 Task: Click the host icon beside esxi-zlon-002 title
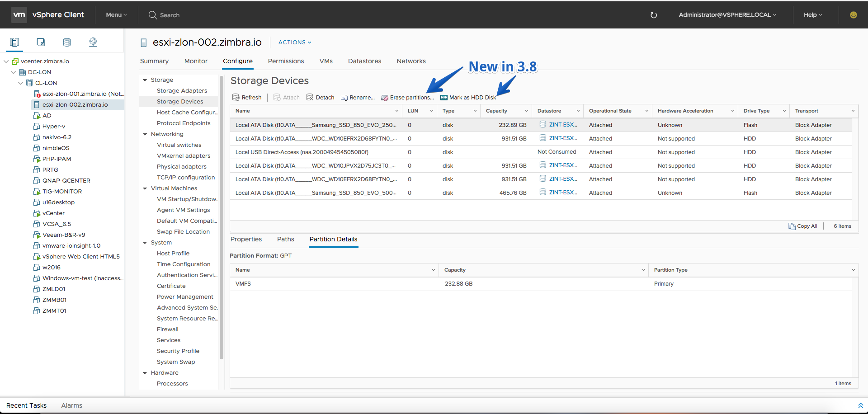[x=144, y=43]
